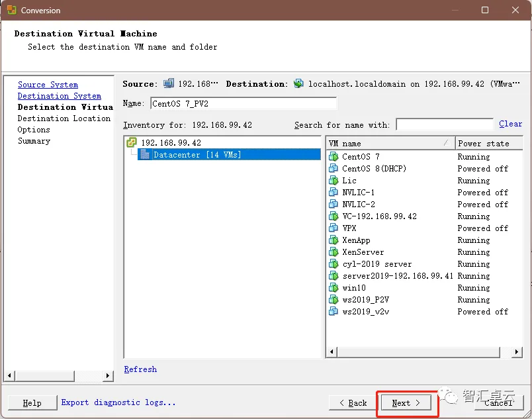
Task: Click the CentOS 8(DHCP) VM icon
Action: (x=333, y=169)
